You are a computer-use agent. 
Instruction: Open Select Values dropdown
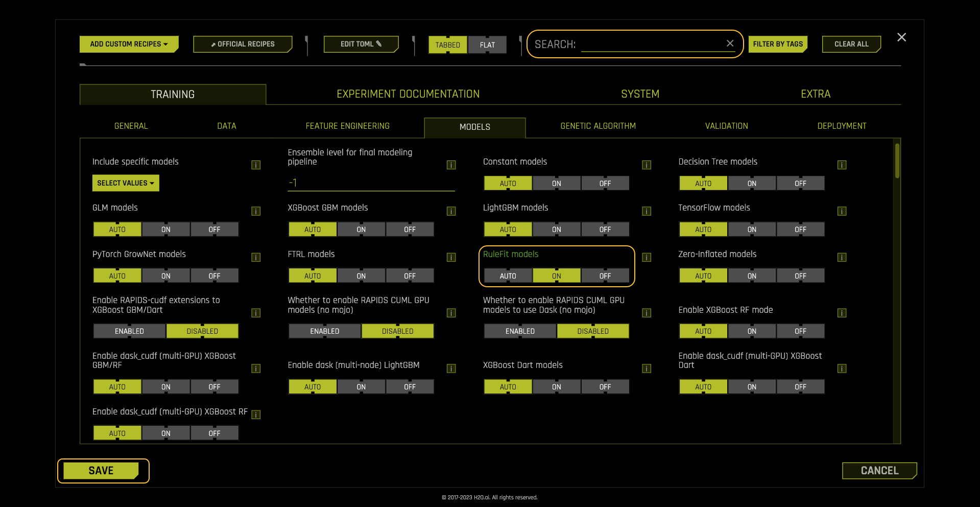coord(126,183)
